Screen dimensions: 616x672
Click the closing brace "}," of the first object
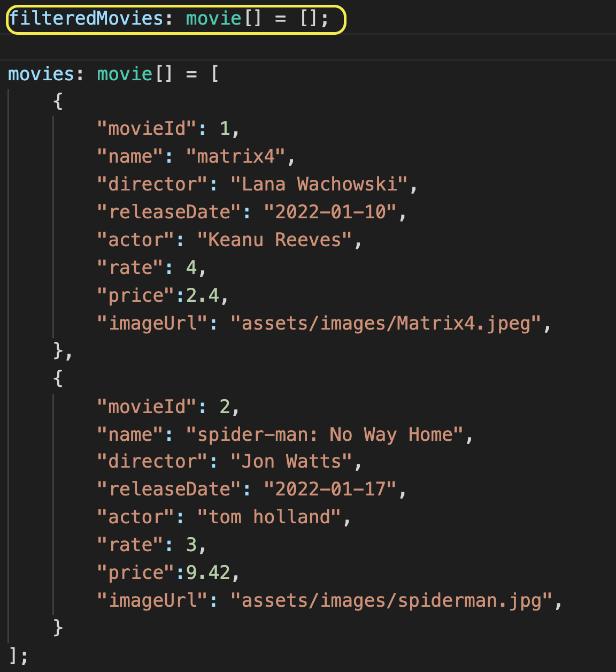(63, 351)
